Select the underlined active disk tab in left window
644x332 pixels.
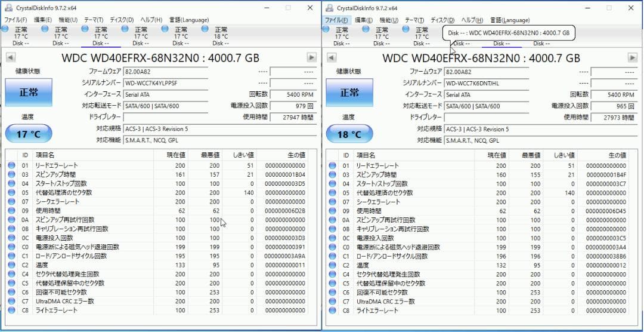tap(101, 36)
